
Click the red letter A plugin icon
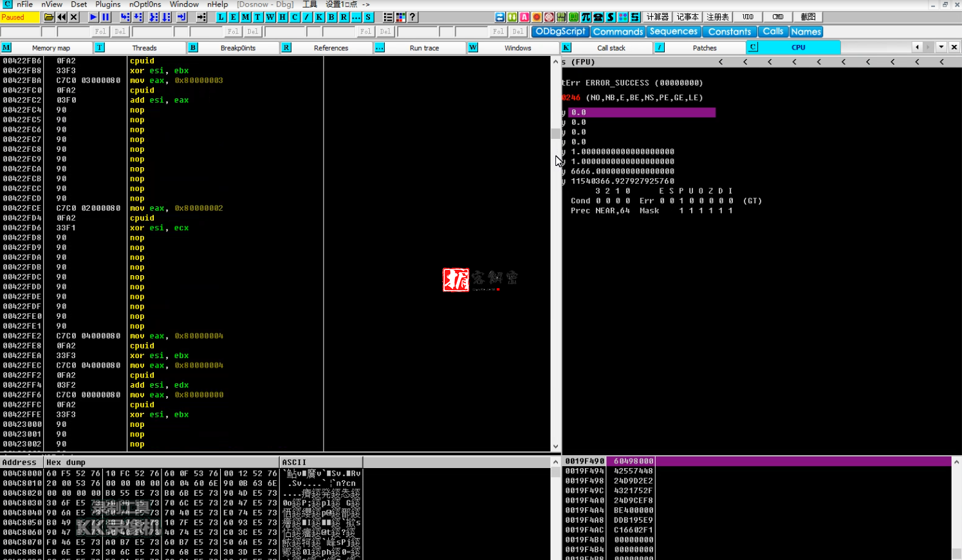click(524, 17)
